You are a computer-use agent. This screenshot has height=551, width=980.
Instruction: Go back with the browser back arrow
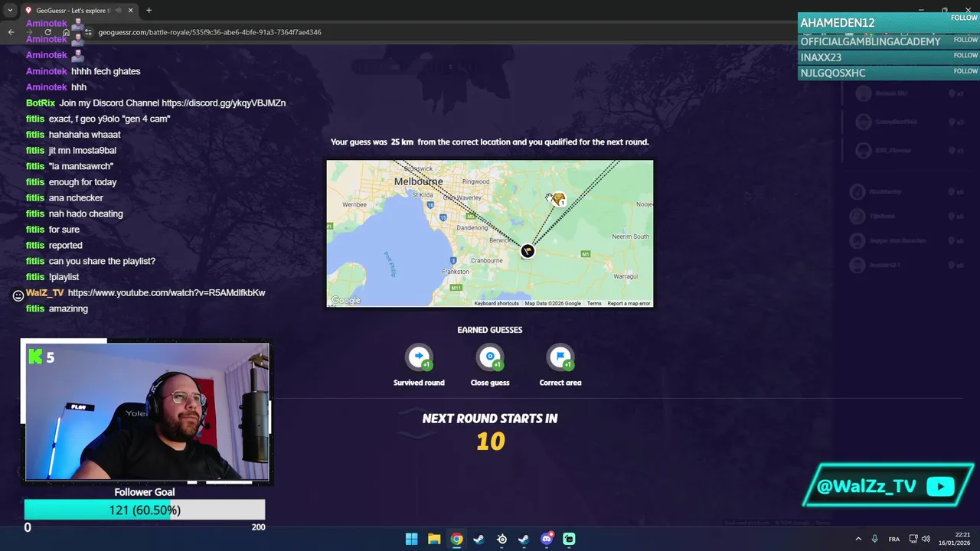11,32
